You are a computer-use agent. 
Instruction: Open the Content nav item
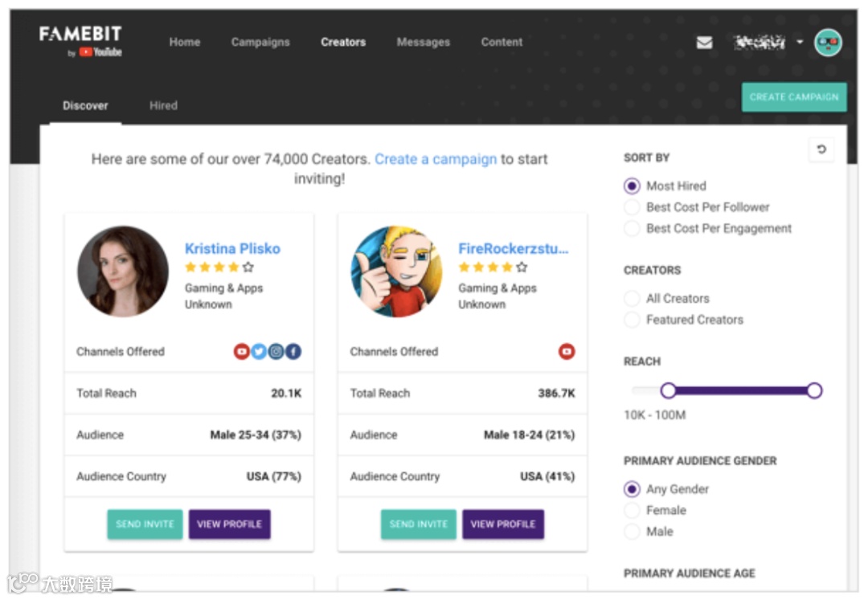point(502,42)
